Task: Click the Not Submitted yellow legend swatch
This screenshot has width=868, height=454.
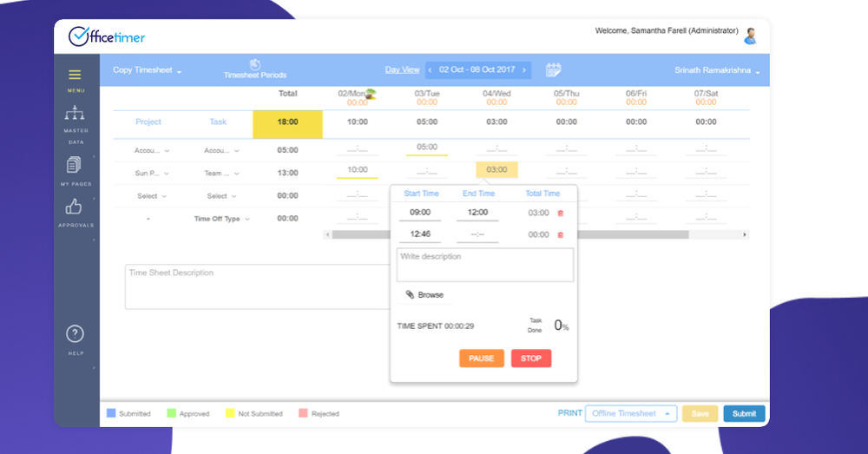Action: click(x=230, y=413)
